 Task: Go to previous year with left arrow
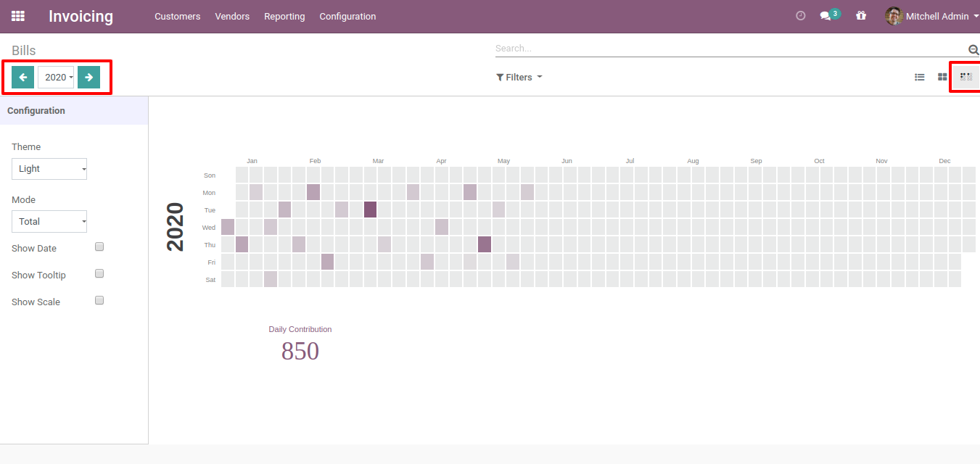click(x=22, y=77)
